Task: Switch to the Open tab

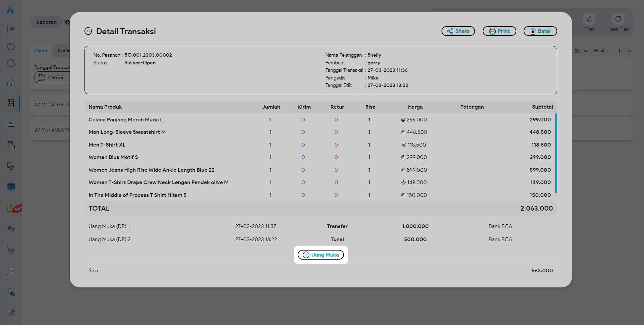Action: [41, 51]
